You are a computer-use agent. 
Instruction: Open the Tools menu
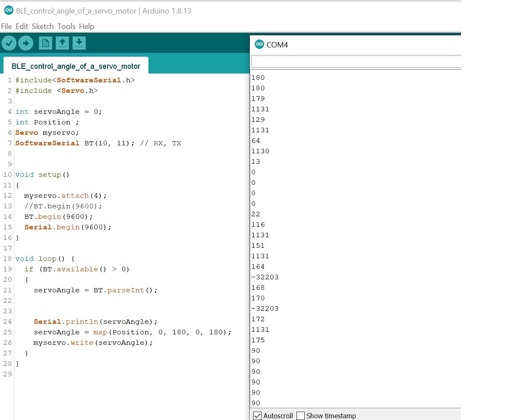pyautogui.click(x=66, y=26)
